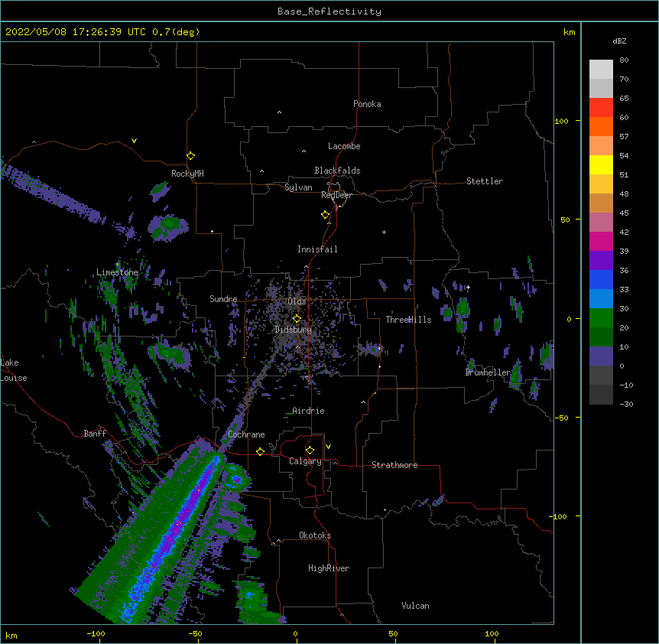Click the Sylvan label
Screen dimensions: 659x644
[298, 187]
